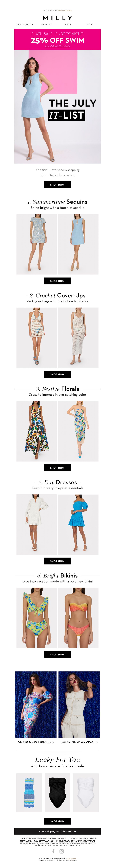Open the MILLY logo at top
The image size is (115, 868).
click(x=57, y=18)
